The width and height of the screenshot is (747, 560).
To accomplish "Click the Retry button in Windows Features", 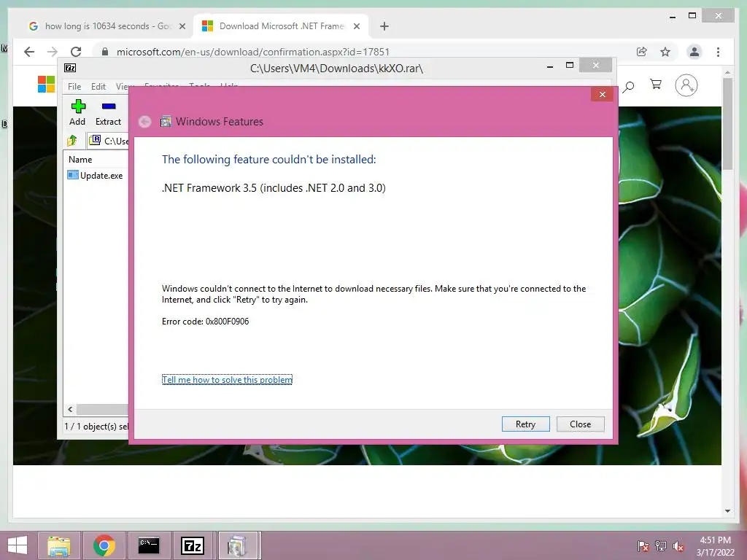I will (525, 424).
